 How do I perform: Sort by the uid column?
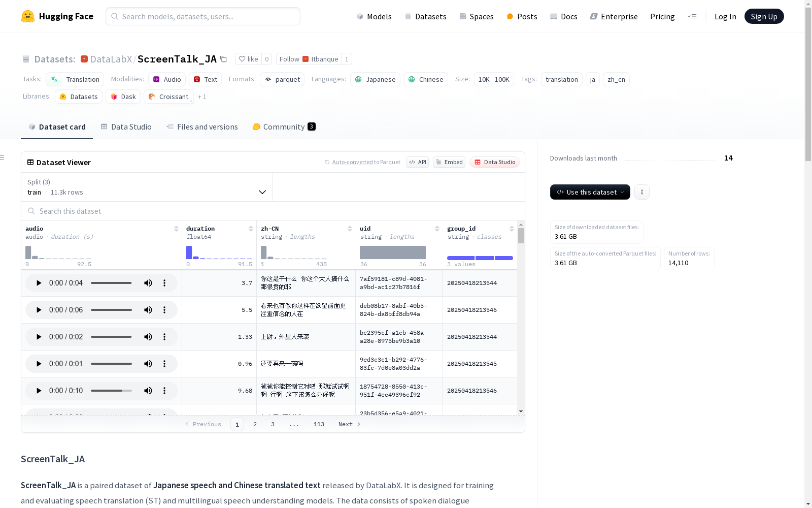coord(437,229)
